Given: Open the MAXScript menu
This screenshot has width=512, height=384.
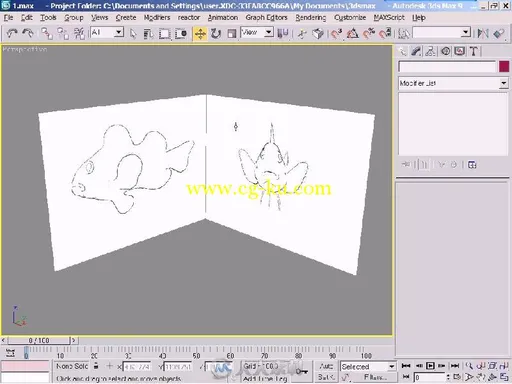Looking at the screenshot, I should [x=389, y=17].
